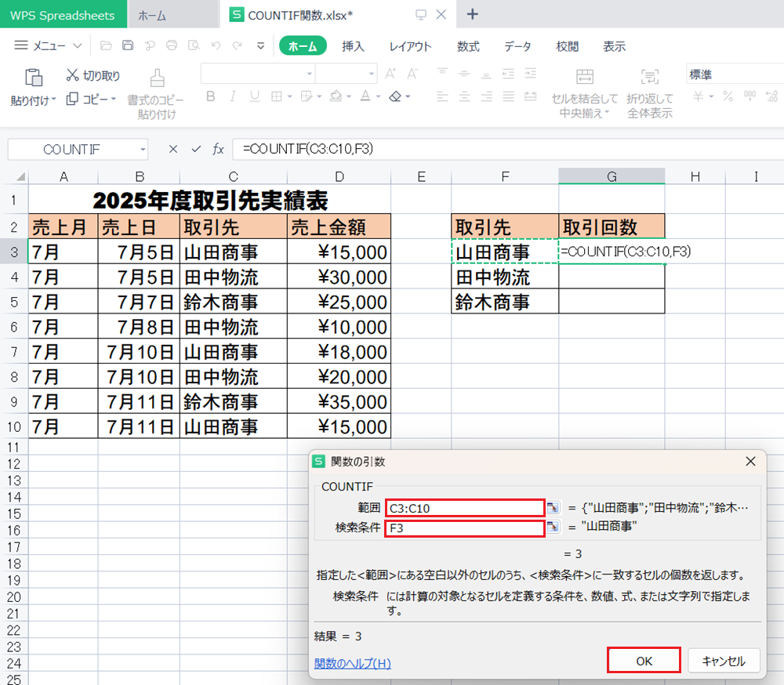Screen dimensions: 784x685
Task: Expand the quick access toolbar customize arrow
Action: coord(260,46)
